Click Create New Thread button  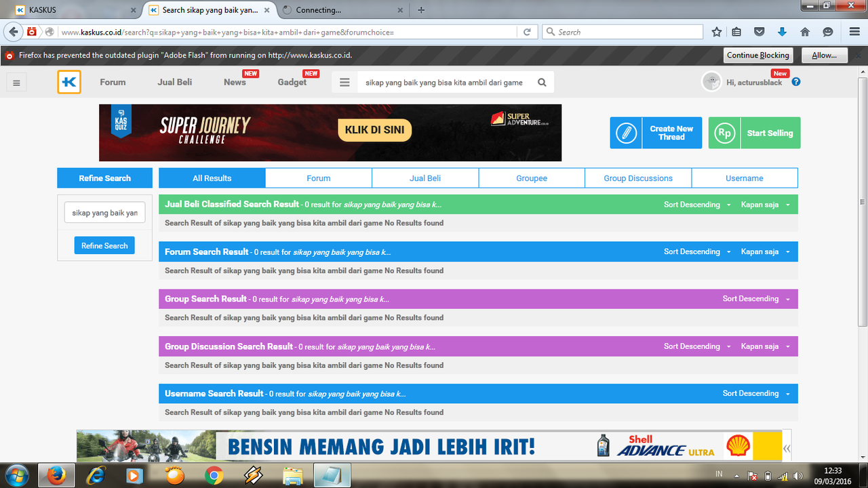655,133
